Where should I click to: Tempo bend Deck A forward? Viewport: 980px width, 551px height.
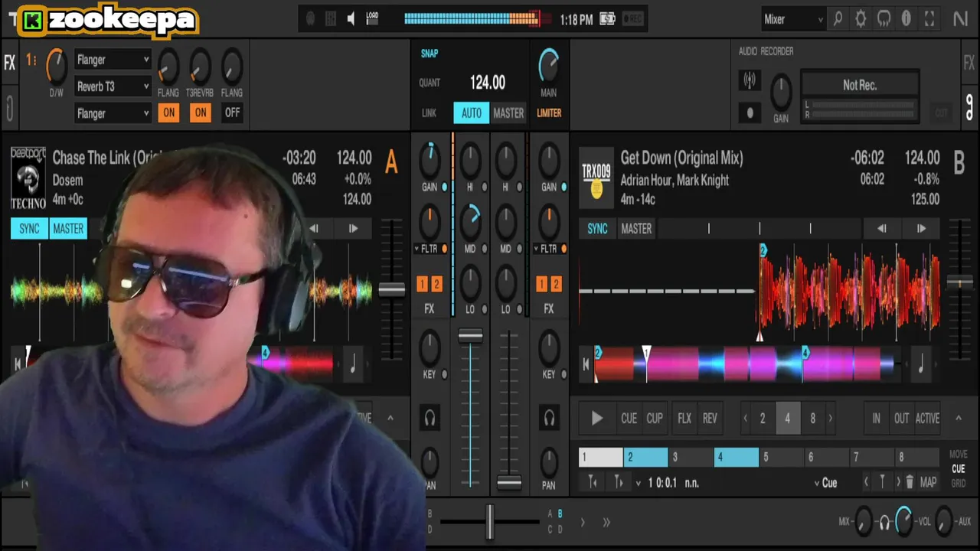353,228
